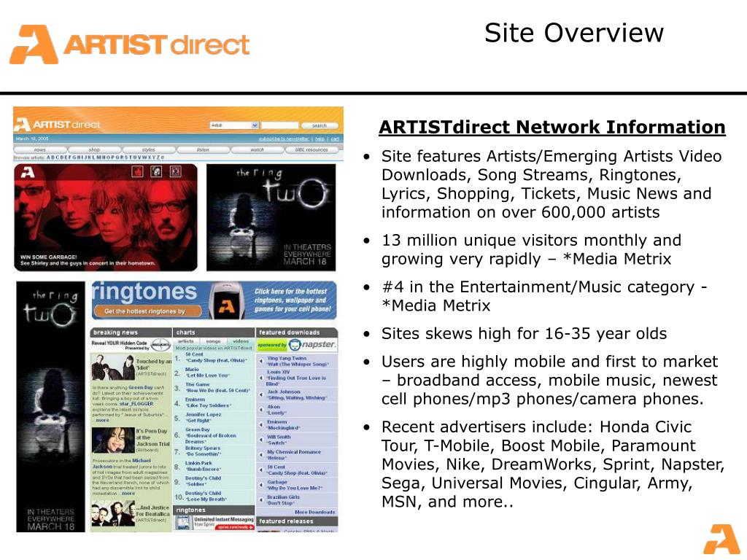Click the ARTISTdirect logo in the website header
Image resolution: width=747 pixels, height=560 pixels.
pyautogui.click(x=58, y=125)
